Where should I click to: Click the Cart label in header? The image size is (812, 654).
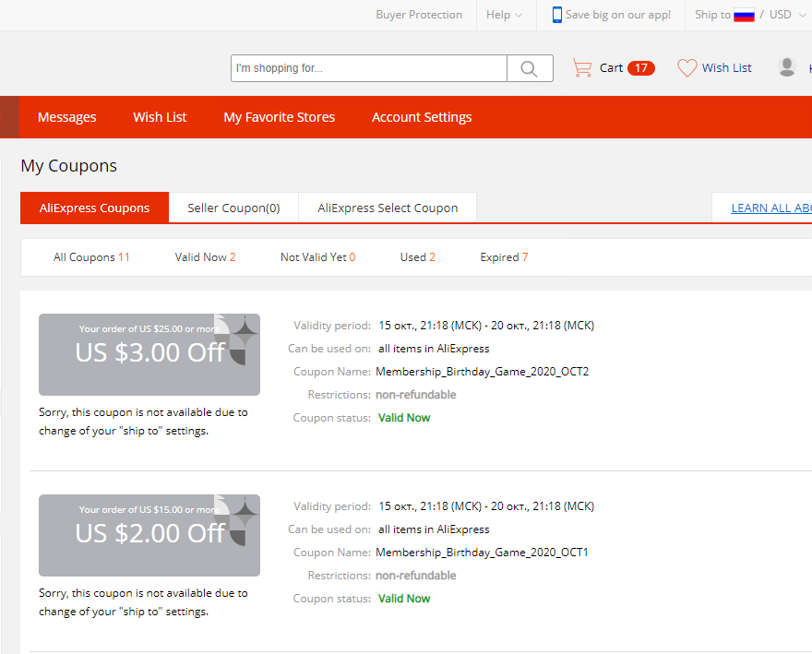click(611, 68)
